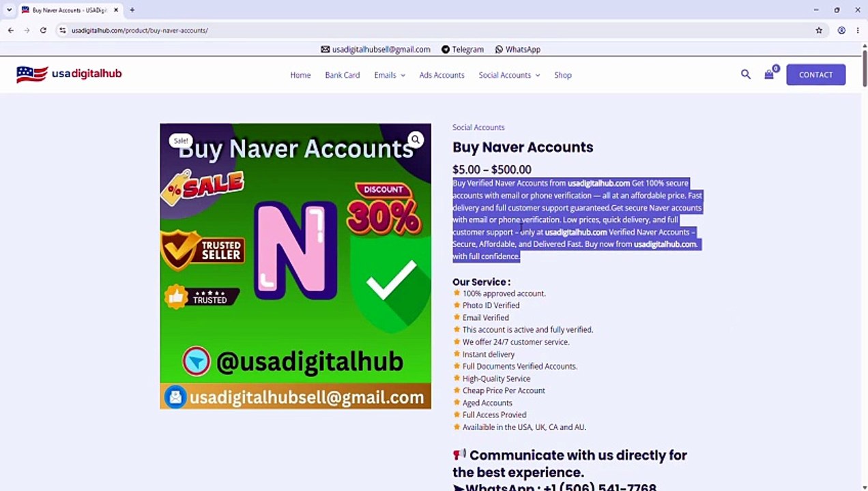Click 'Full Access Provied' list item
Image resolution: width=868 pixels, height=491 pixels.
point(494,415)
